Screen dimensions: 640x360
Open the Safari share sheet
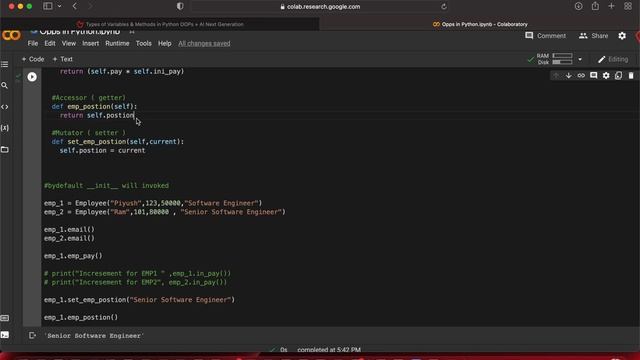[x=595, y=6]
